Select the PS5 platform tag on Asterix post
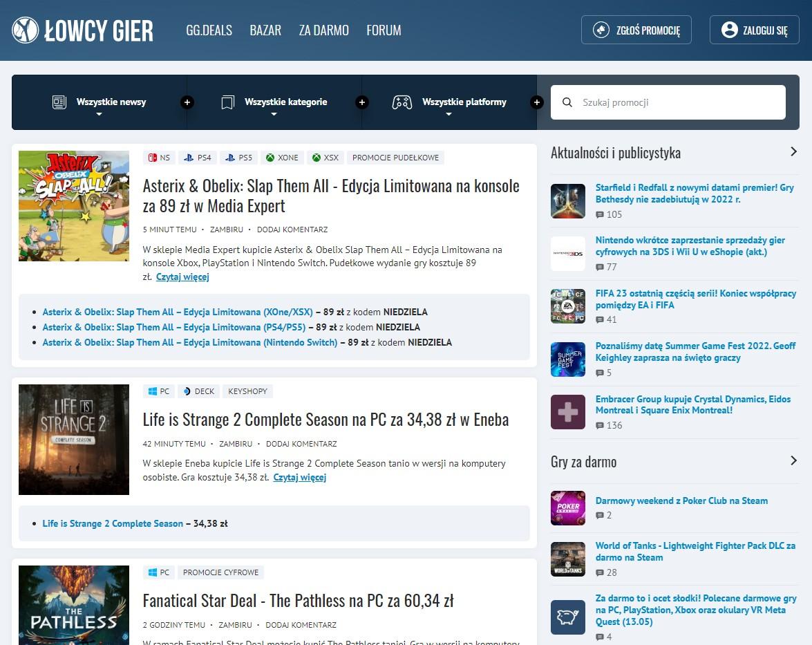The width and height of the screenshot is (812, 645). click(x=239, y=158)
